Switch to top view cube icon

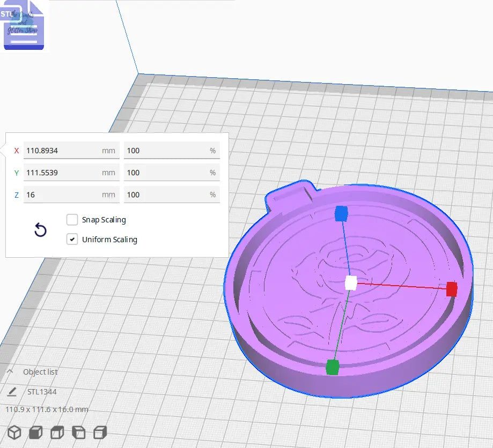point(56,432)
